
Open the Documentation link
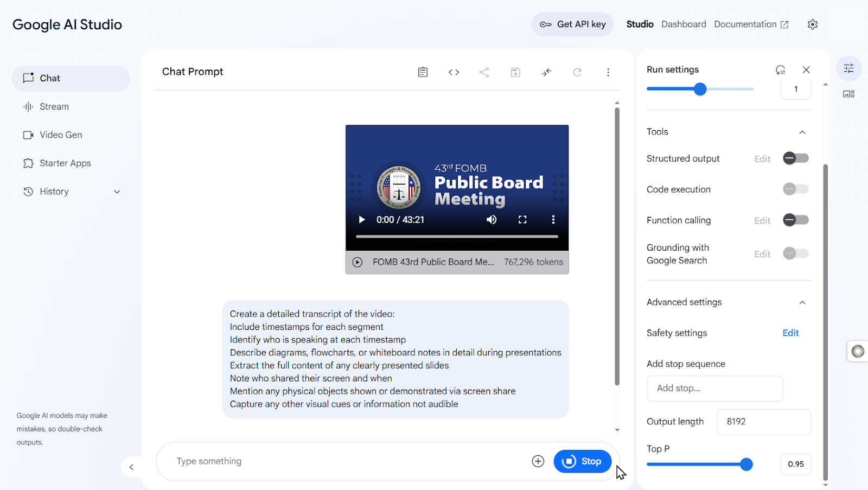(x=751, y=24)
